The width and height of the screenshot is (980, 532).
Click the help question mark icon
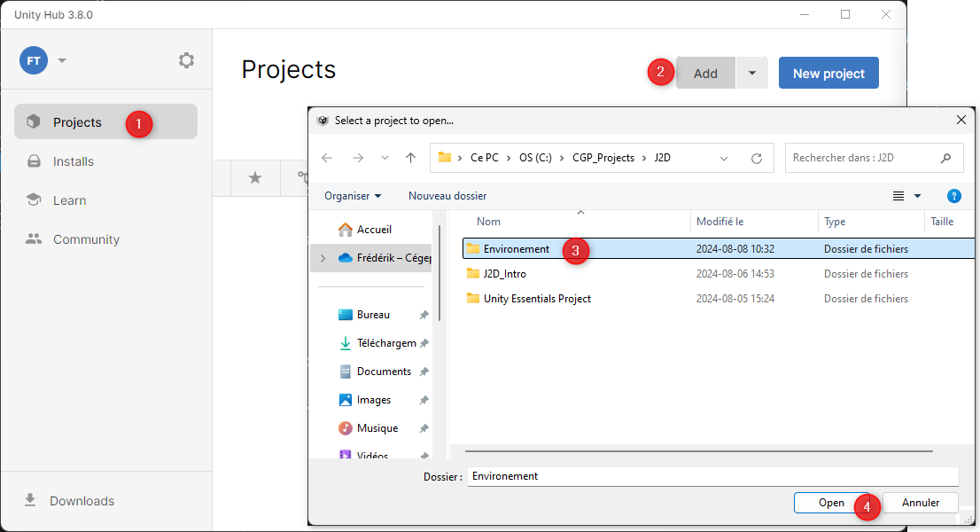coord(953,196)
